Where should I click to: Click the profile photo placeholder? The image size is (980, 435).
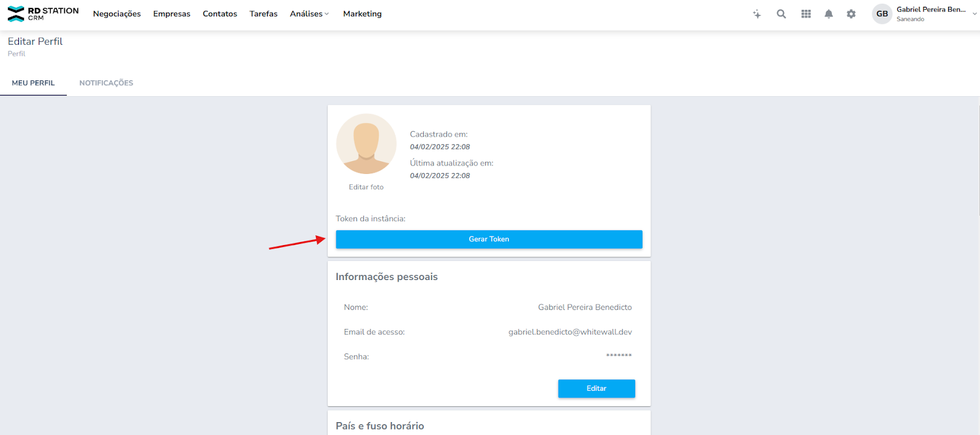tap(366, 144)
